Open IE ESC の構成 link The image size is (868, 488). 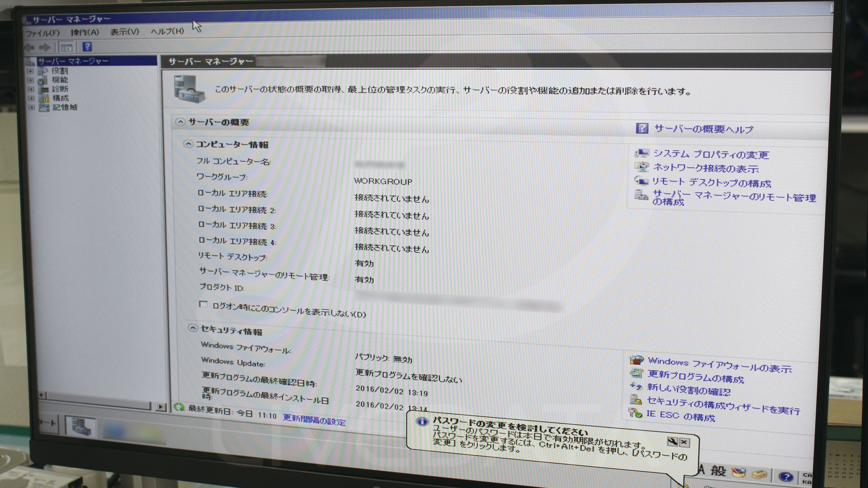coord(680,415)
